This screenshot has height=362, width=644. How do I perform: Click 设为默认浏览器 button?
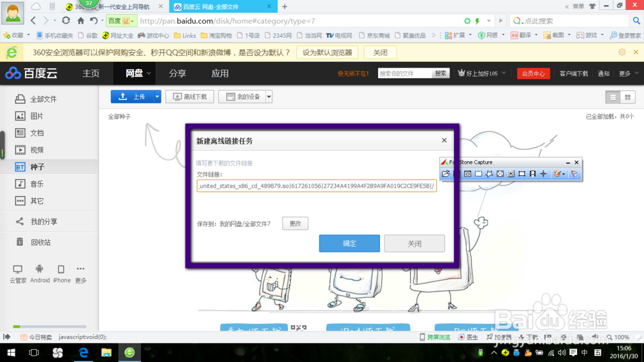pyautogui.click(x=327, y=53)
